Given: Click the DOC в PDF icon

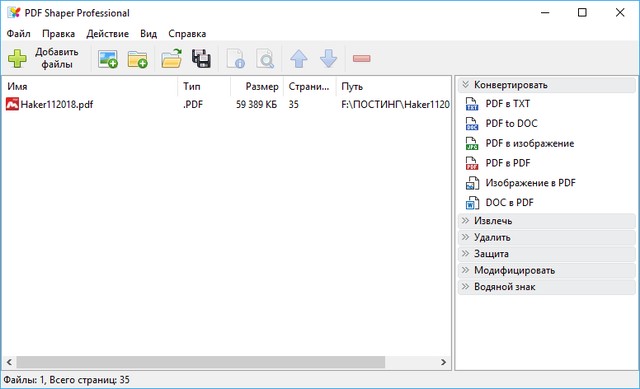Looking at the screenshot, I should pyautogui.click(x=472, y=203).
